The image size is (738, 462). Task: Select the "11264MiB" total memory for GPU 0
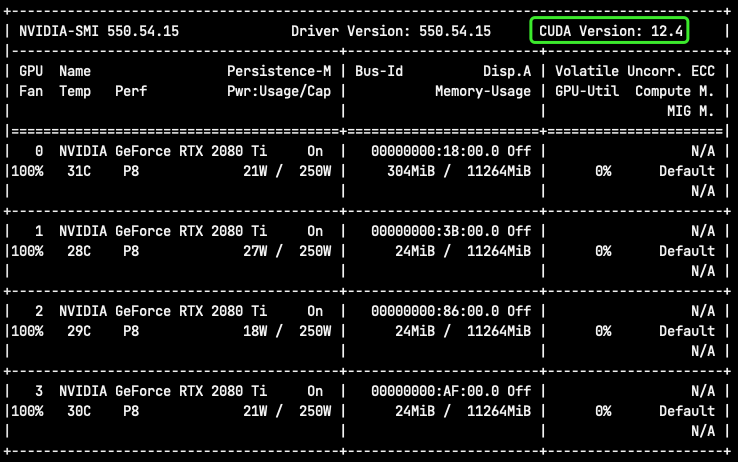pyautogui.click(x=499, y=171)
